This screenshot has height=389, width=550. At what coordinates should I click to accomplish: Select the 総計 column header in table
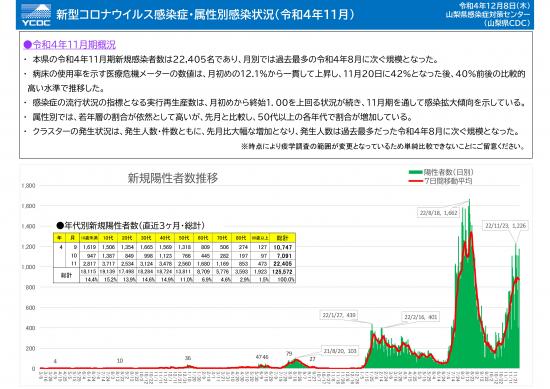click(282, 237)
